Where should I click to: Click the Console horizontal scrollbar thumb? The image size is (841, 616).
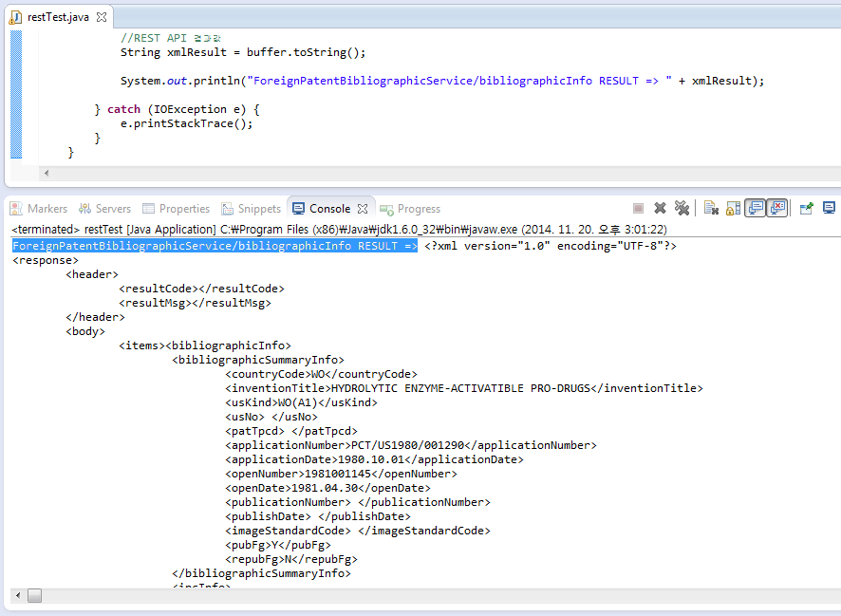pyautogui.click(x=34, y=595)
